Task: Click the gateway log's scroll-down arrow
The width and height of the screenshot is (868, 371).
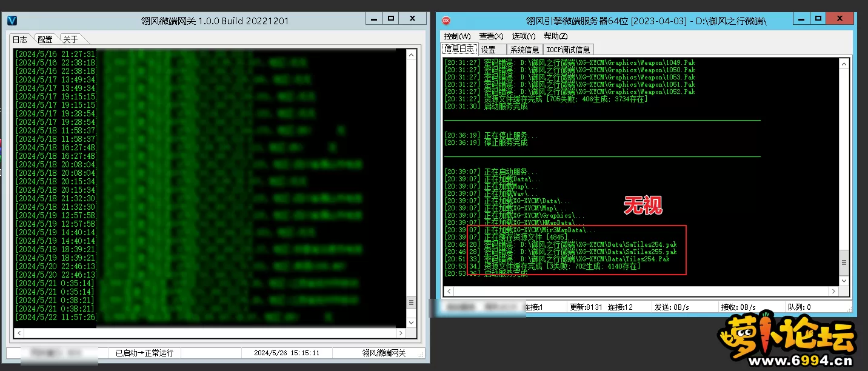Action: pos(412,323)
